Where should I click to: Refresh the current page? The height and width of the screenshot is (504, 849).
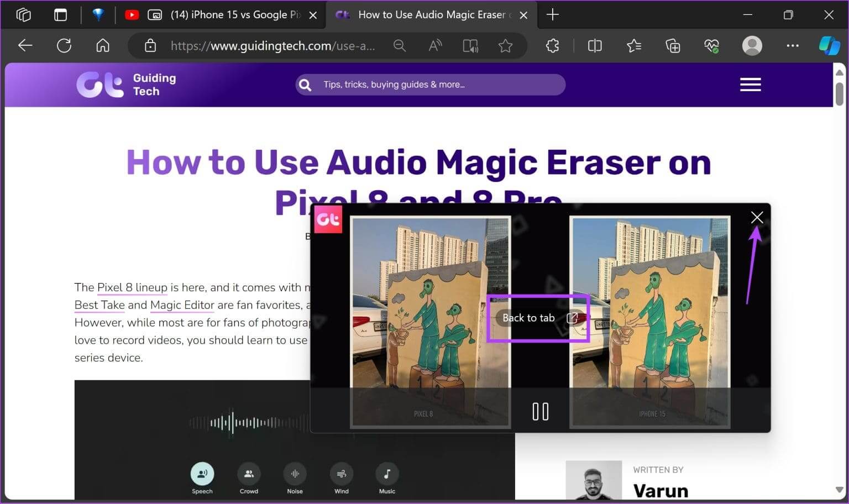[64, 46]
